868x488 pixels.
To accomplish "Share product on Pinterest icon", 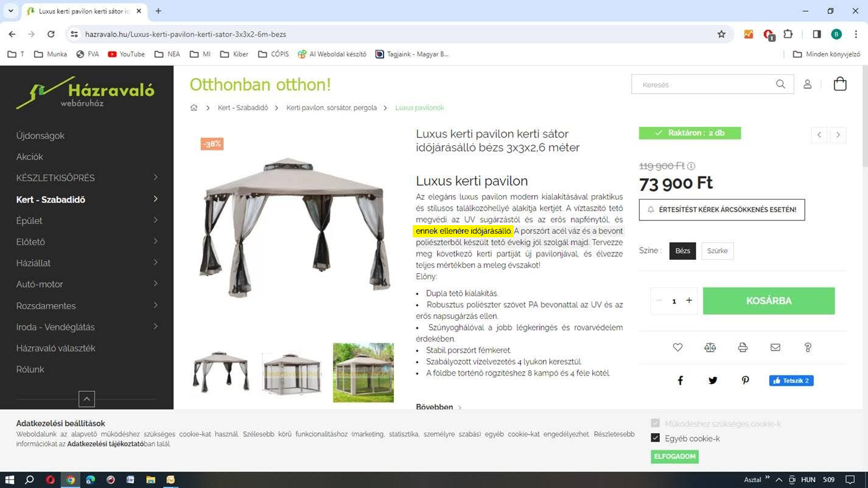I will 746,380.
